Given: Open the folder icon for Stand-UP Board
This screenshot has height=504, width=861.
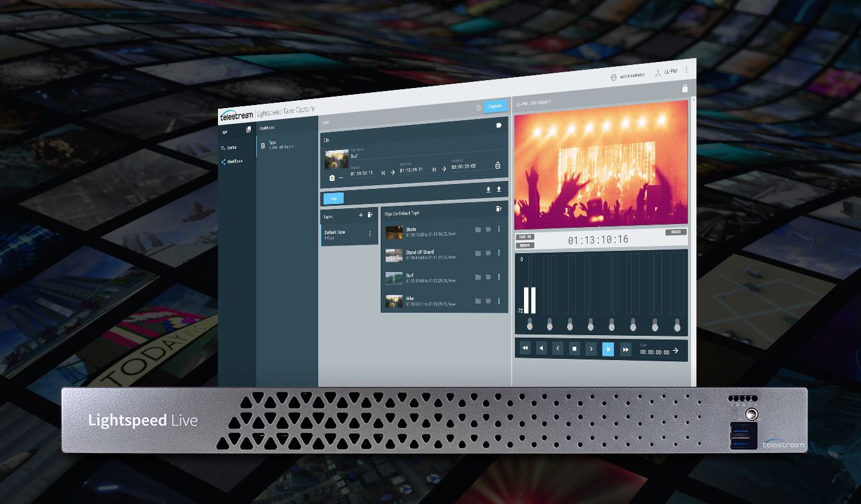Looking at the screenshot, I should point(478,253).
